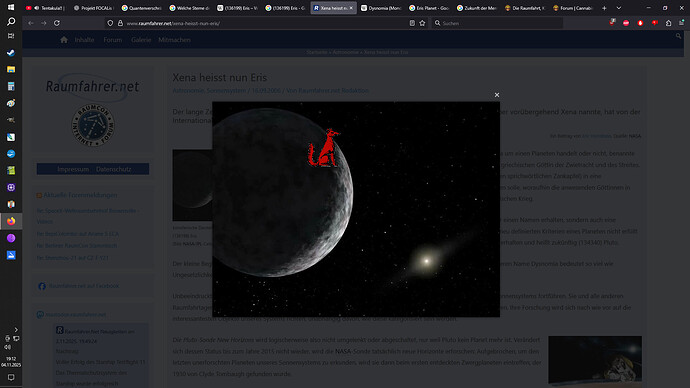Viewport: 690px width, 388px height.
Task: Open the Galerie menu
Action: pos(141,40)
